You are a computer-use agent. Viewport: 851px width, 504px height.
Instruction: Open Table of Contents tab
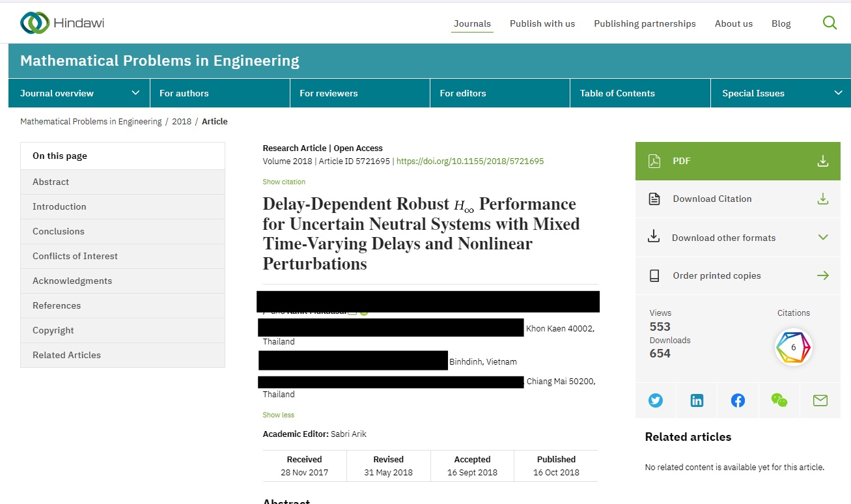pyautogui.click(x=617, y=93)
